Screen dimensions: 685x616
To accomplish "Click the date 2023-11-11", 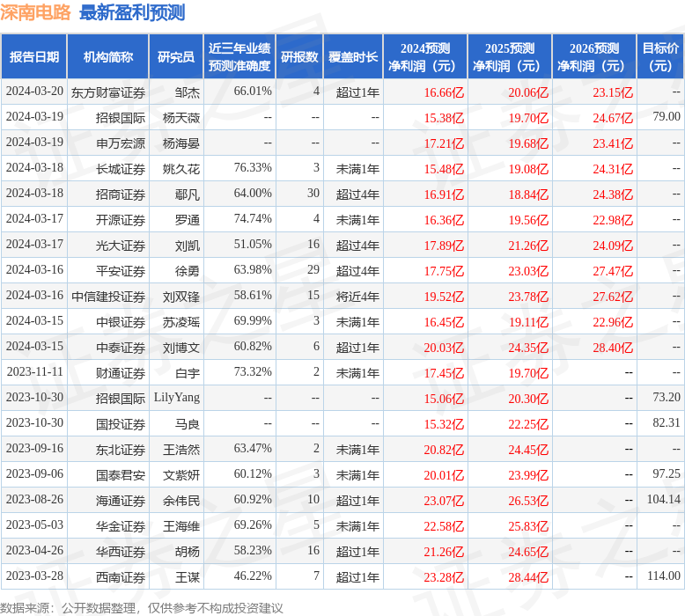I will click(34, 372).
